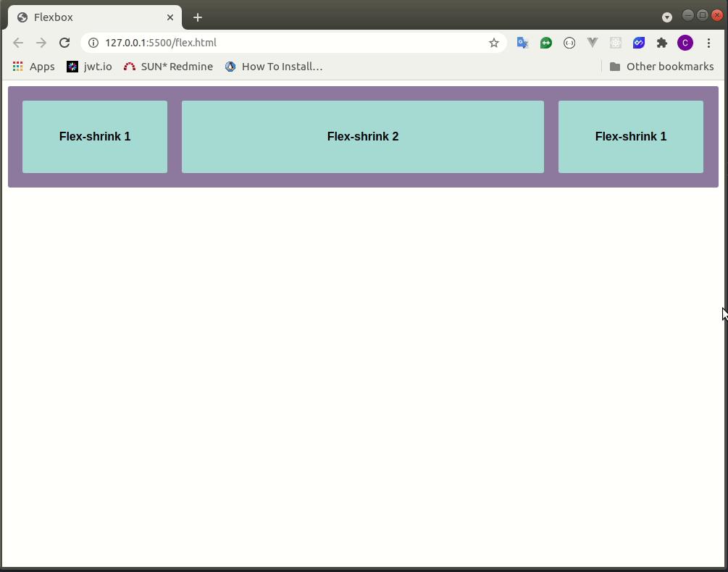Screen dimensions: 728x572
Task: Open Chrome three-dot menu
Action: point(708,43)
